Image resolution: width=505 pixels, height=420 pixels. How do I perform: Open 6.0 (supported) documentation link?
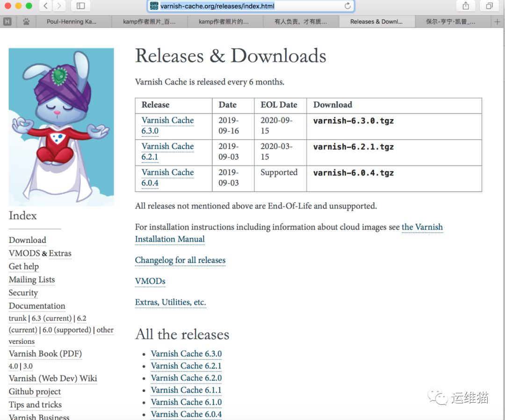[67, 330]
